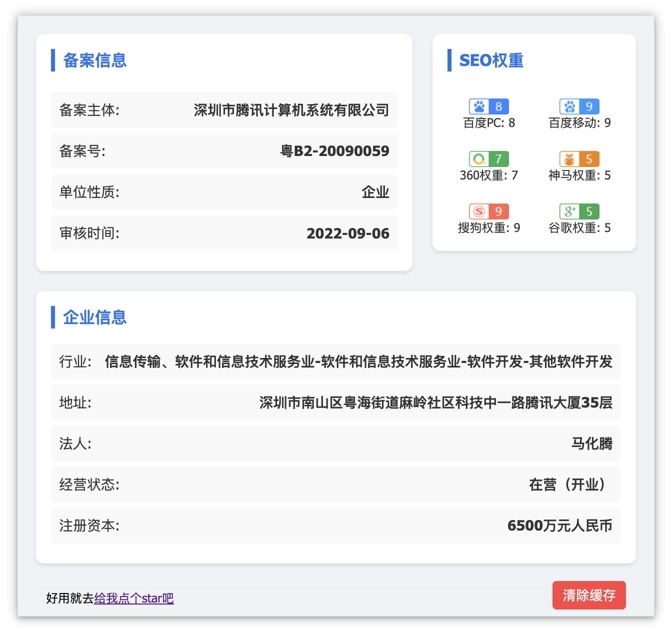Click the 百度移动 weight badge icon
The image size is (672, 636).
[579, 106]
